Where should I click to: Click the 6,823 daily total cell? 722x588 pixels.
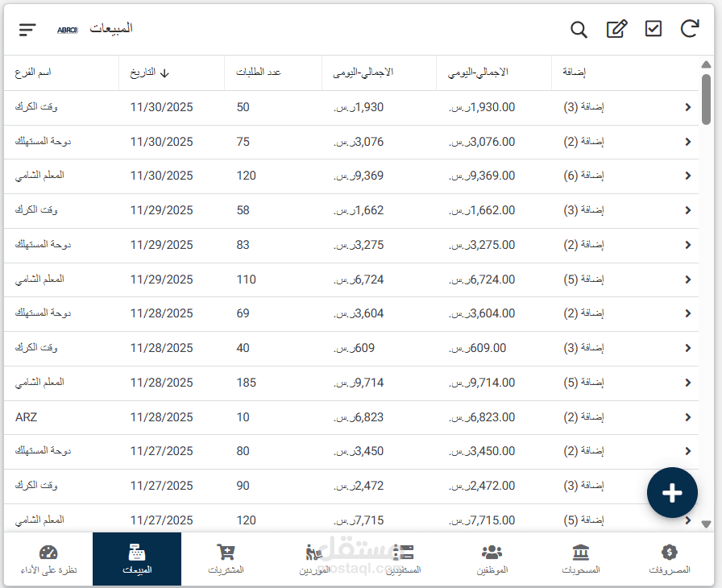pyautogui.click(x=359, y=417)
